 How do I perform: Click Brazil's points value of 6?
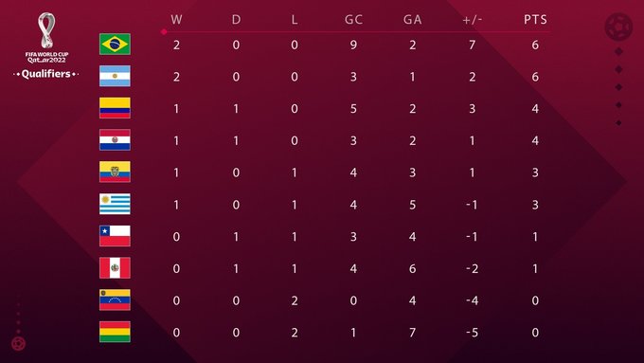535,45
